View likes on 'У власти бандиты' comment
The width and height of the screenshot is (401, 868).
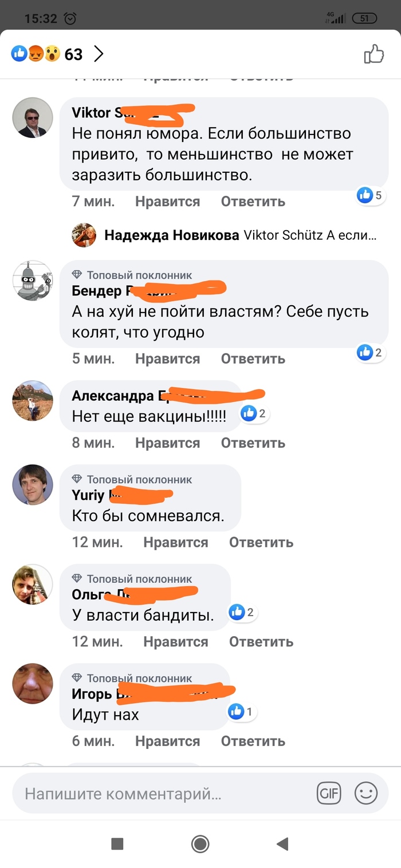pyautogui.click(x=243, y=613)
